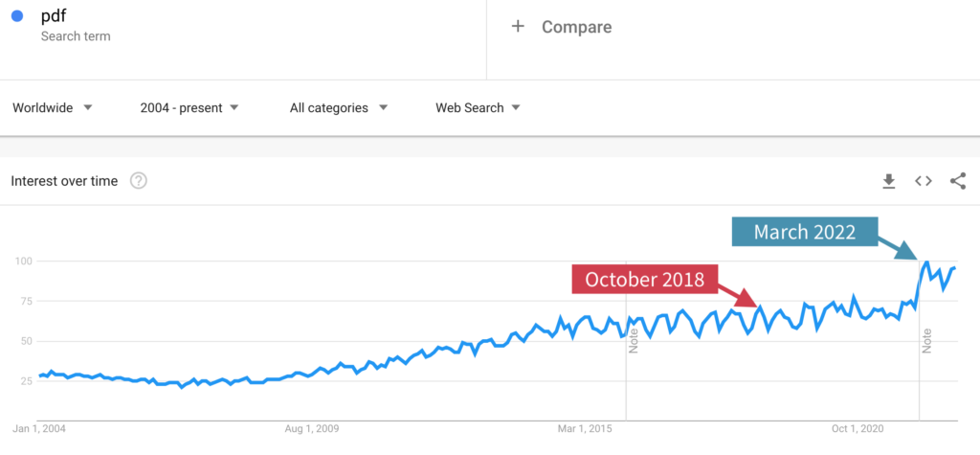Open the embed code icon

(x=924, y=181)
